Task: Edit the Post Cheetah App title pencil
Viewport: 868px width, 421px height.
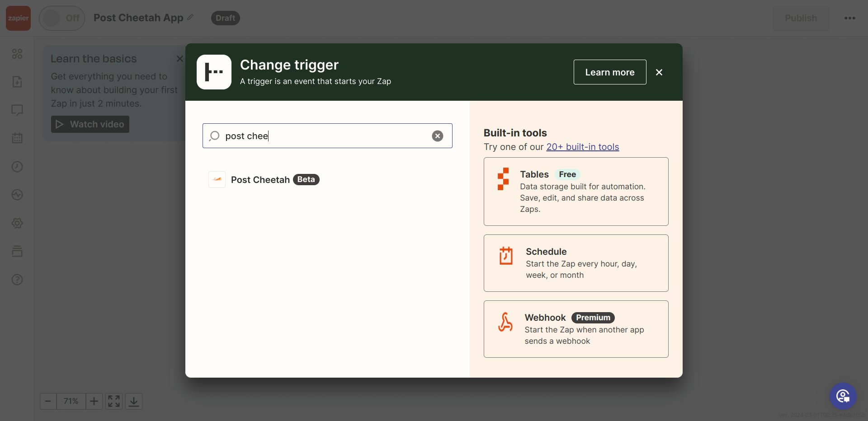Action: click(190, 17)
